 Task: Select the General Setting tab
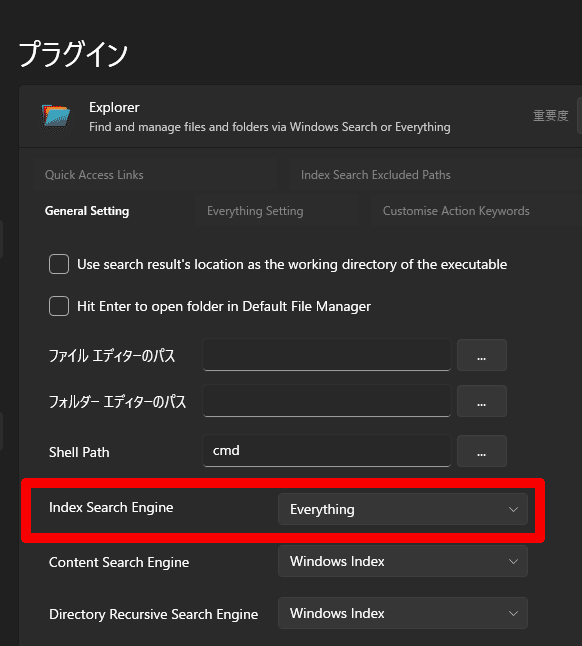(87, 211)
